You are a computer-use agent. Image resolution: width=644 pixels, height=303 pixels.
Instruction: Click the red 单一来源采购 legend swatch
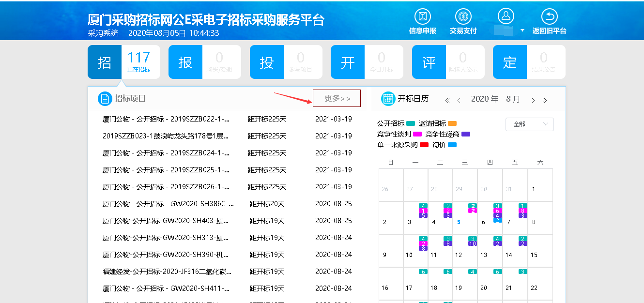click(x=424, y=145)
